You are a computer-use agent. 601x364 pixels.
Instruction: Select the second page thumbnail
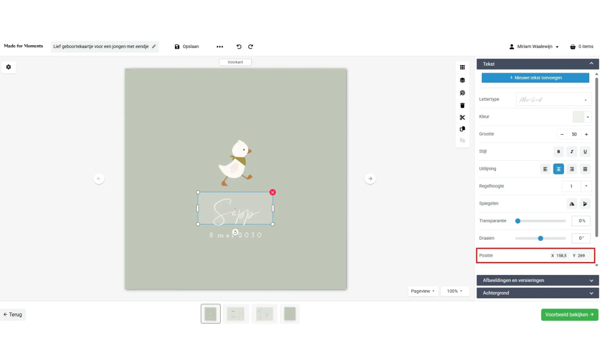[x=235, y=314]
